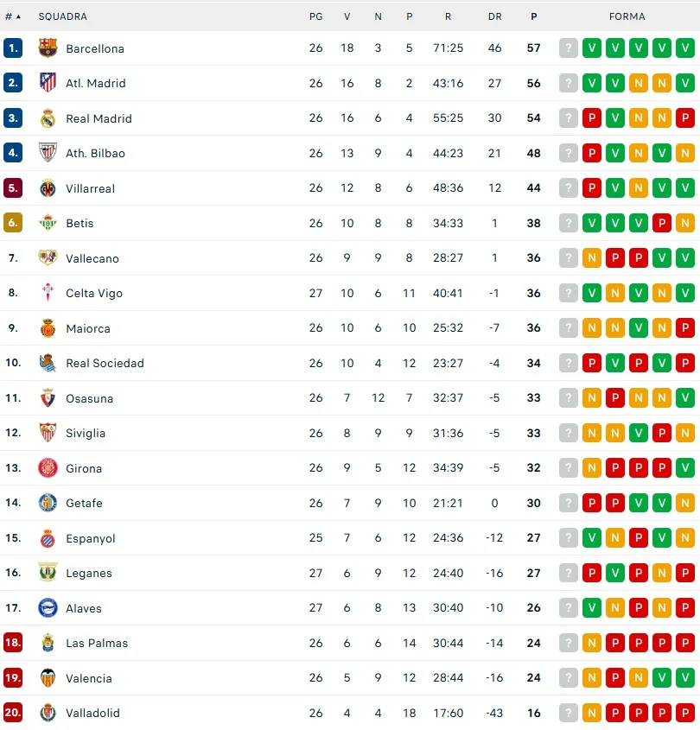Click the Getafe club crest
700x730 pixels.
48,503
